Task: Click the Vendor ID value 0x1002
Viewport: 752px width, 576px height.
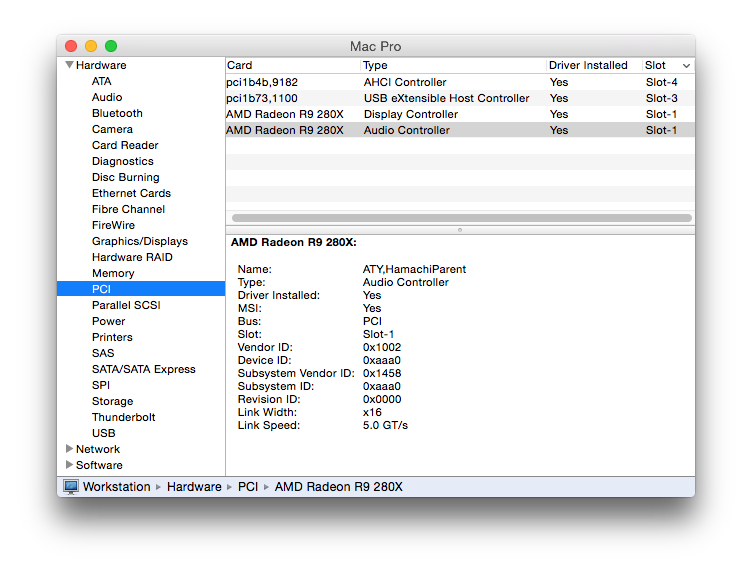Action: [x=382, y=347]
